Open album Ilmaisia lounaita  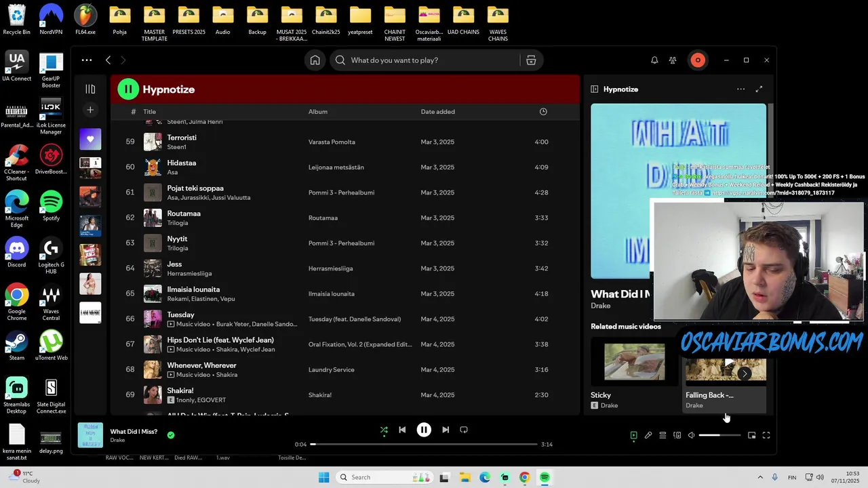pyautogui.click(x=332, y=294)
